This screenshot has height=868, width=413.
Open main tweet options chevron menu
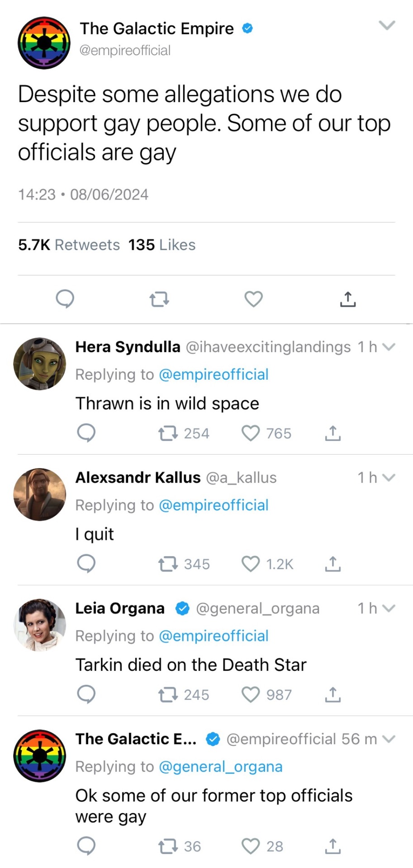pyautogui.click(x=387, y=25)
